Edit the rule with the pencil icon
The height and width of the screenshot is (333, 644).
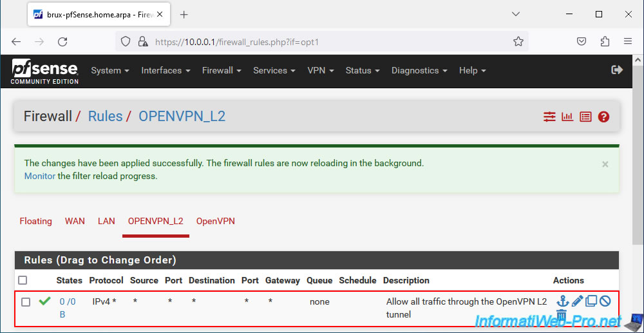(x=577, y=301)
